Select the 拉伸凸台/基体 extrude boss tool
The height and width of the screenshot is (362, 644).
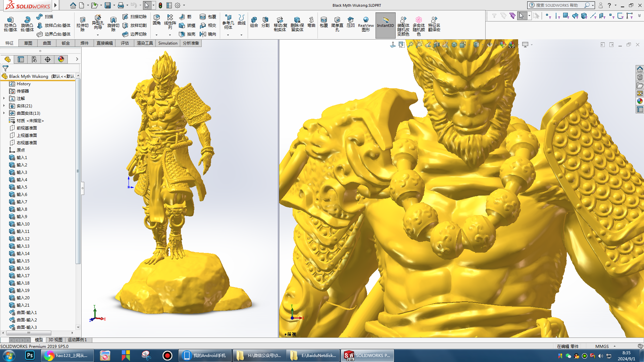click(x=10, y=24)
